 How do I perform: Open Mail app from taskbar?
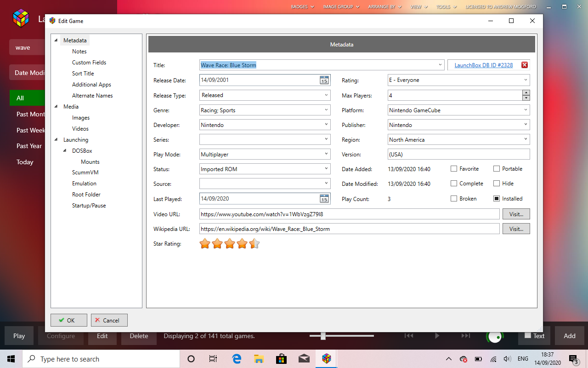(x=303, y=359)
